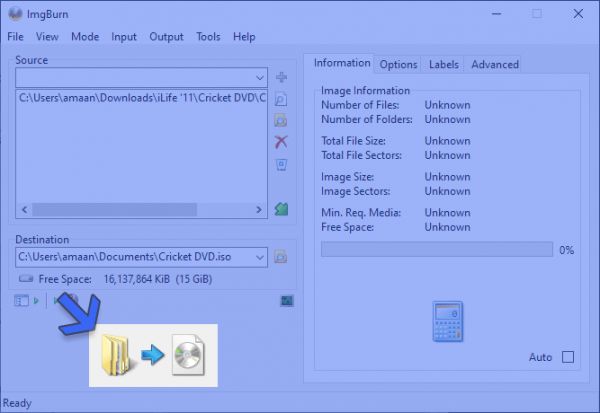600x413 pixels.
Task: Switch to the Advanced tab
Action: tap(495, 65)
